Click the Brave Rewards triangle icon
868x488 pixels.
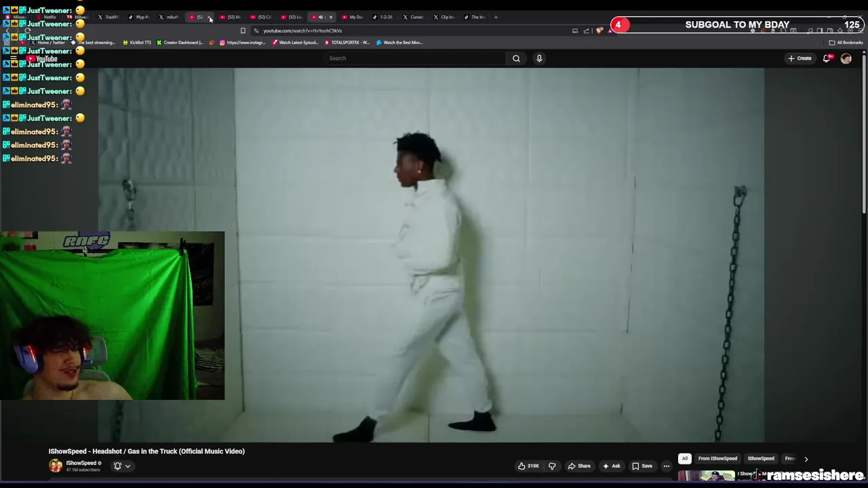click(609, 30)
